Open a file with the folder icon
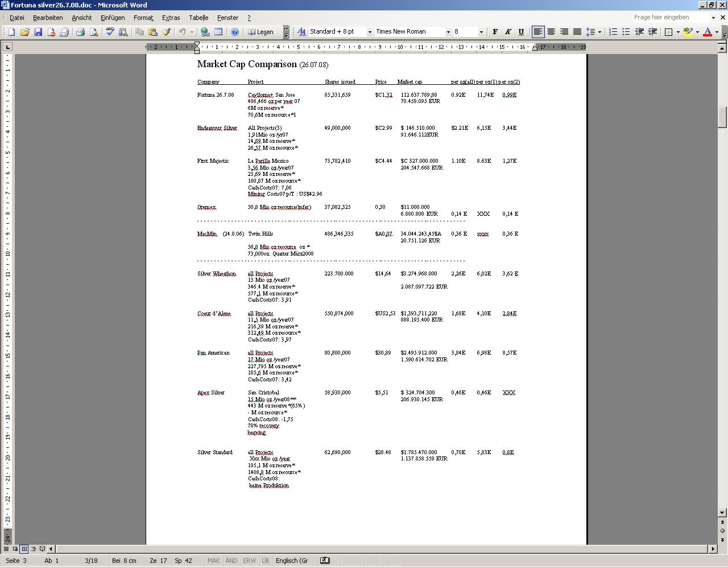Viewport: 728px width, 568px height. tap(24, 32)
